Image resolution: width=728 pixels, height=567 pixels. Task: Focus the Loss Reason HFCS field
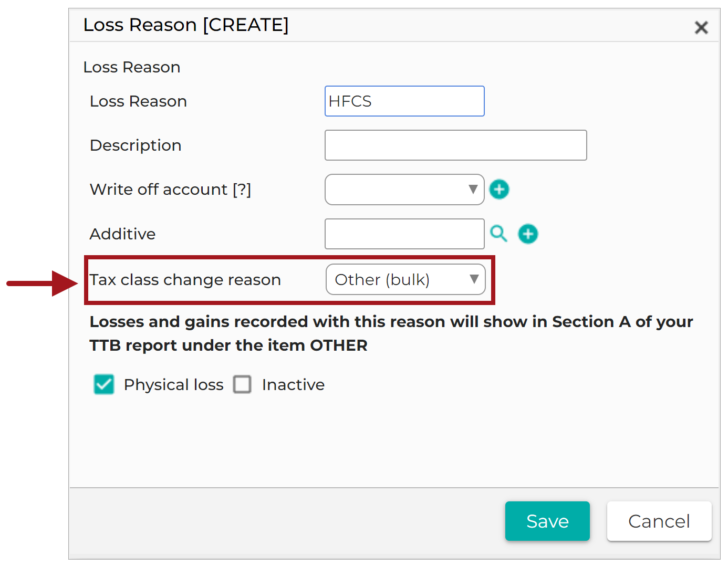point(404,101)
